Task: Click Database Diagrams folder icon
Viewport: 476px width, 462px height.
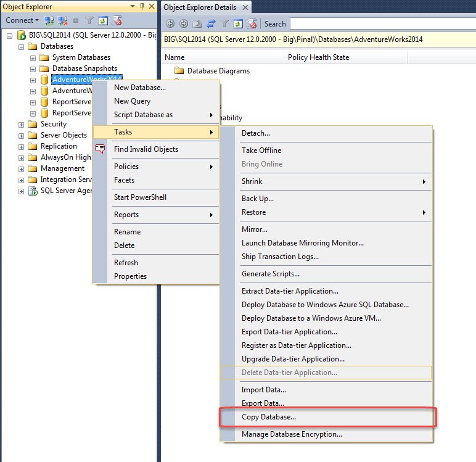Action: click(x=179, y=71)
